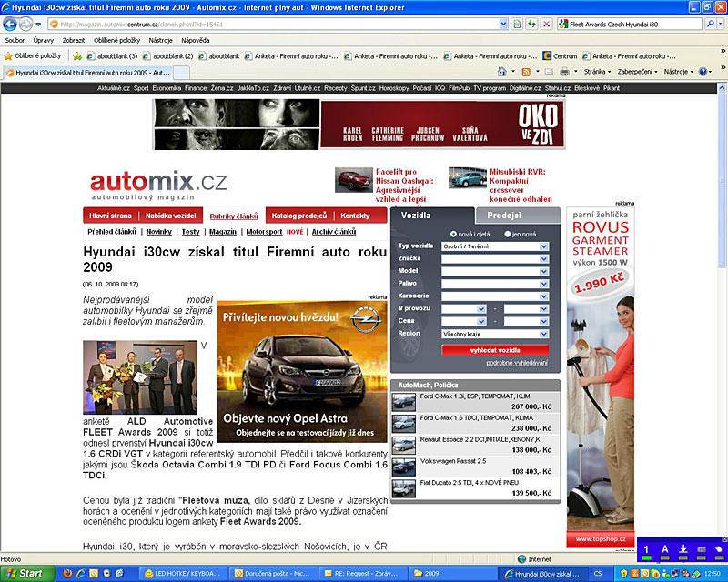The height and width of the screenshot is (582, 728).
Task: Click the Testy section link
Action: (190, 232)
